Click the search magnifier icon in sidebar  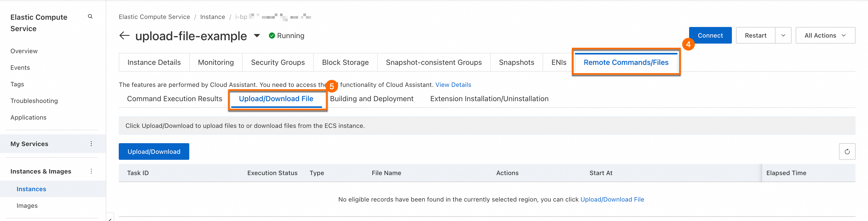90,16
